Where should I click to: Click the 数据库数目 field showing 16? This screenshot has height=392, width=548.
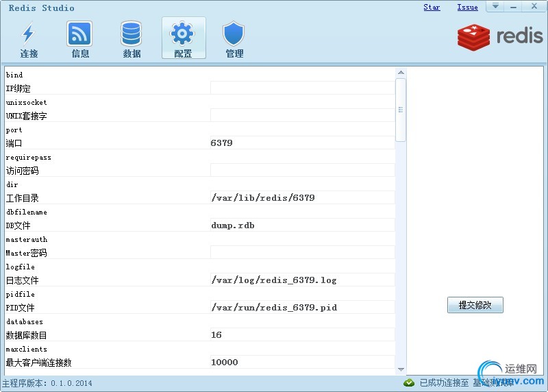pos(302,334)
